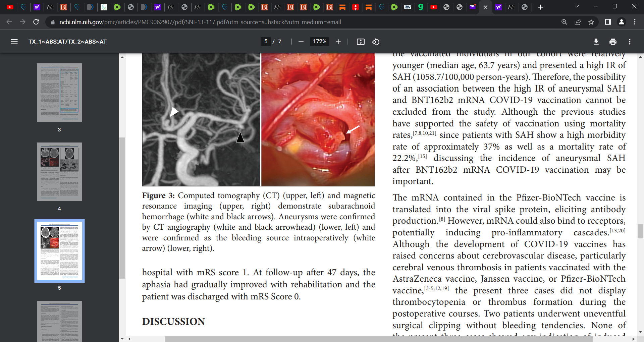
Task: Select the highlighted page 5 thumbnail
Action: pyautogui.click(x=59, y=251)
